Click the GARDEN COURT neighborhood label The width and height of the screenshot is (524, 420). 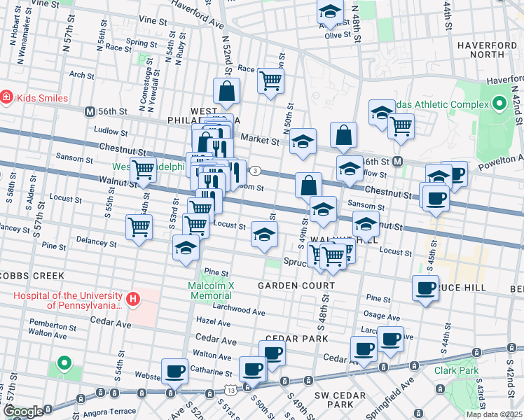[296, 286]
